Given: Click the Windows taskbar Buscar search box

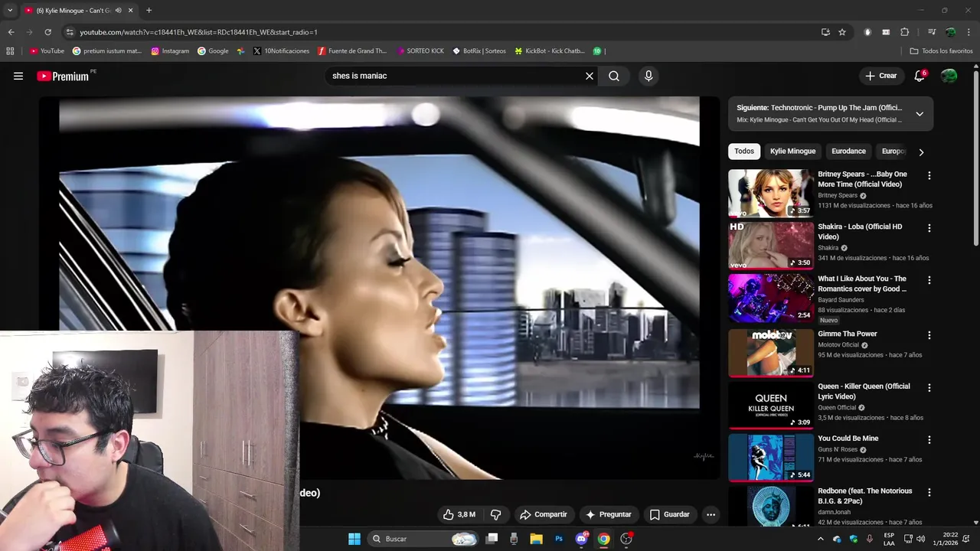Looking at the screenshot, I should tap(421, 539).
